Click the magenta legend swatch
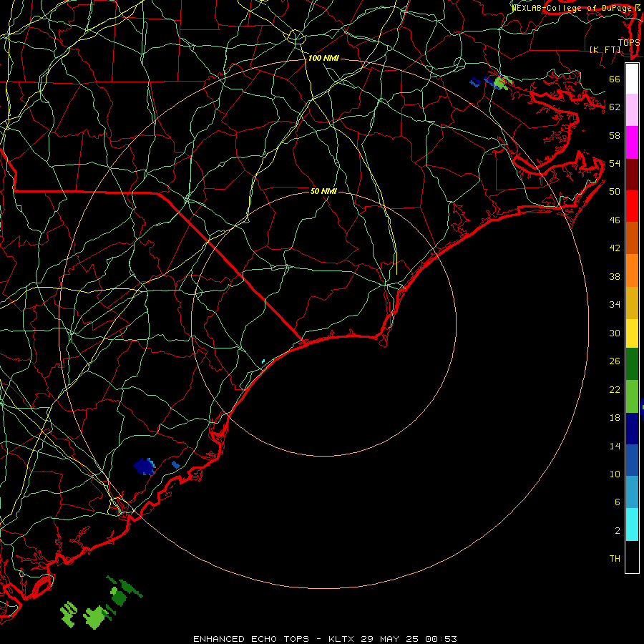The height and width of the screenshot is (644, 644). pos(632,142)
